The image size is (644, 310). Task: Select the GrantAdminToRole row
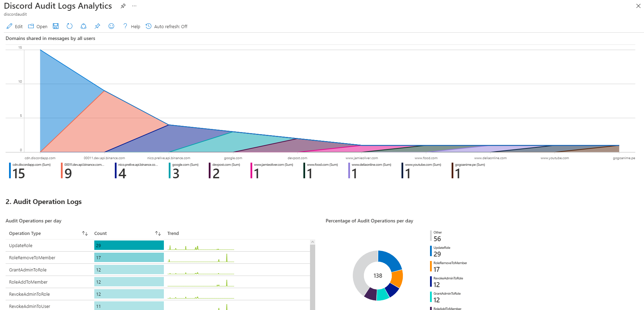tap(158, 270)
